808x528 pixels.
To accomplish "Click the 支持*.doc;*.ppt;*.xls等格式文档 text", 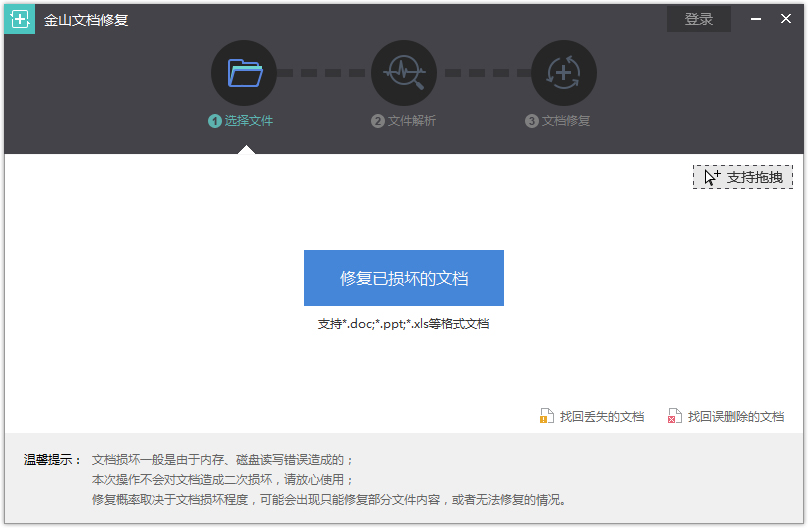I will pos(403,324).
